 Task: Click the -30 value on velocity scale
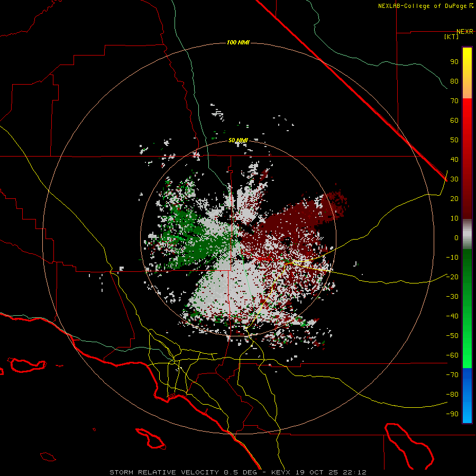point(452,297)
